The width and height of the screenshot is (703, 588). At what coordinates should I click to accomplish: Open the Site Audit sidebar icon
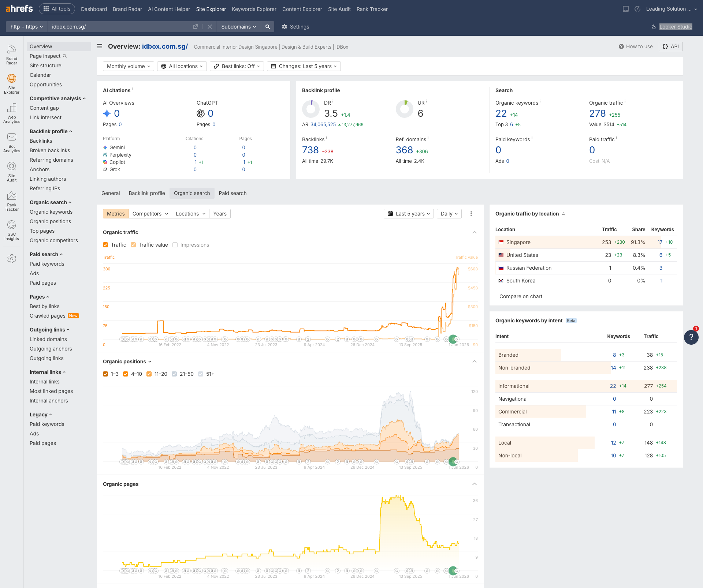click(x=12, y=172)
